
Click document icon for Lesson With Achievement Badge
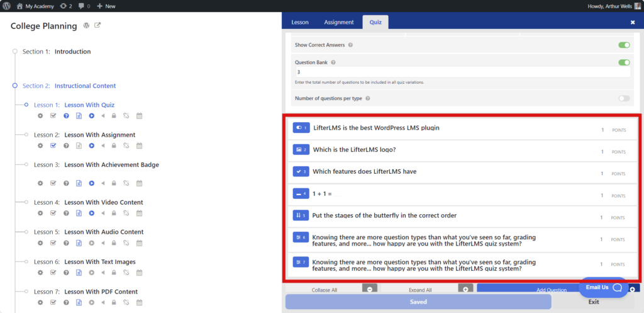tap(79, 183)
